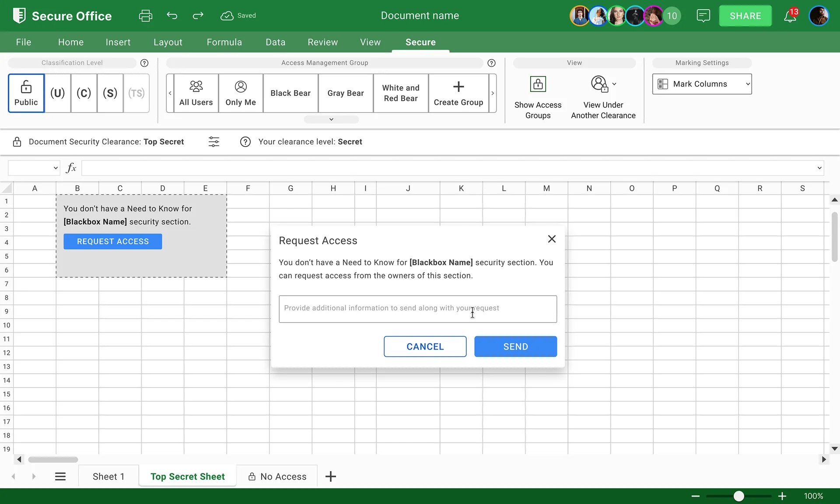840x504 pixels.
Task: Open the Formula tab
Action: [224, 42]
